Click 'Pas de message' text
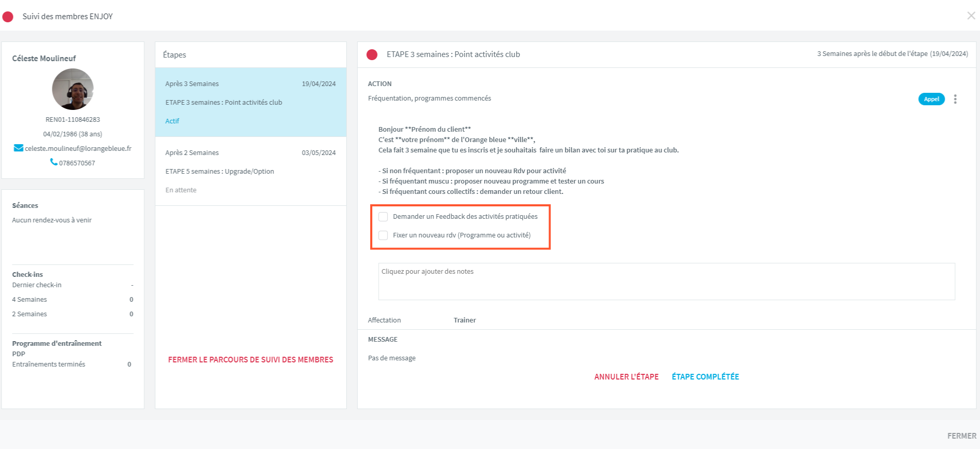This screenshot has height=449, width=980. [x=391, y=358]
